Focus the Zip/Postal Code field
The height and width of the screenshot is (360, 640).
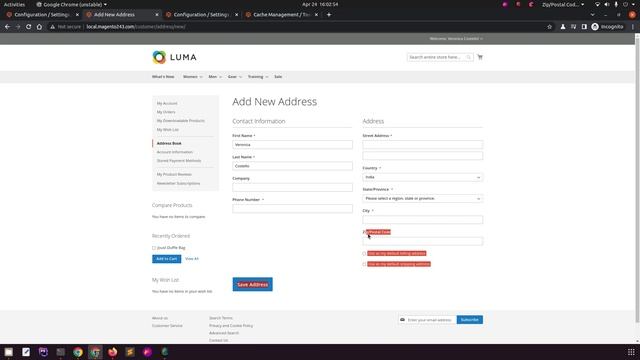pos(422,241)
